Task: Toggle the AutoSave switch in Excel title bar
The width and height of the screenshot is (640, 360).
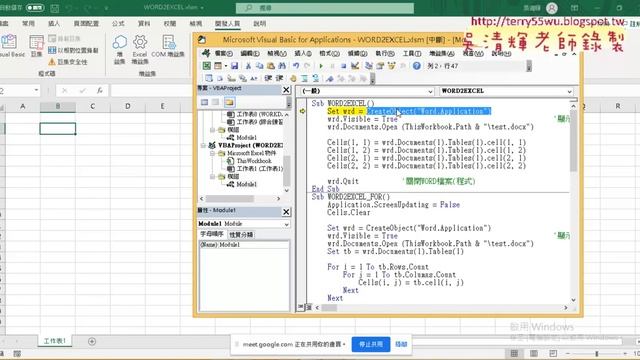Action: click(35, 8)
